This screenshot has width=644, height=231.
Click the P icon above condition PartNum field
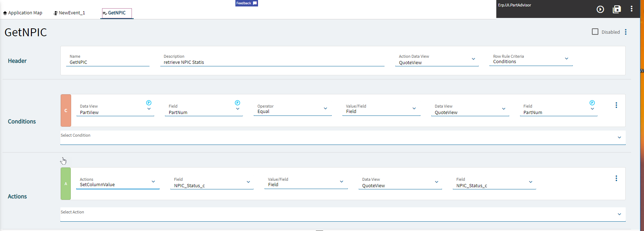[x=237, y=103]
